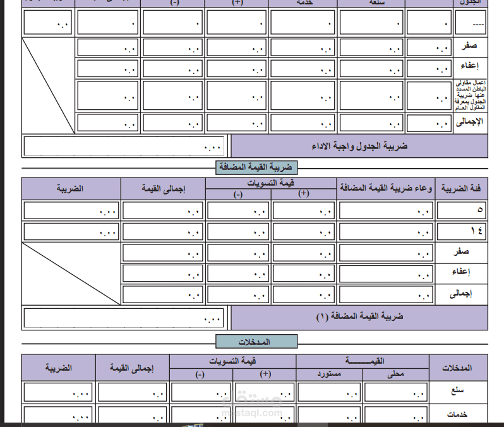Click the قيمة التسويات header in the VAT table

(x=271, y=183)
